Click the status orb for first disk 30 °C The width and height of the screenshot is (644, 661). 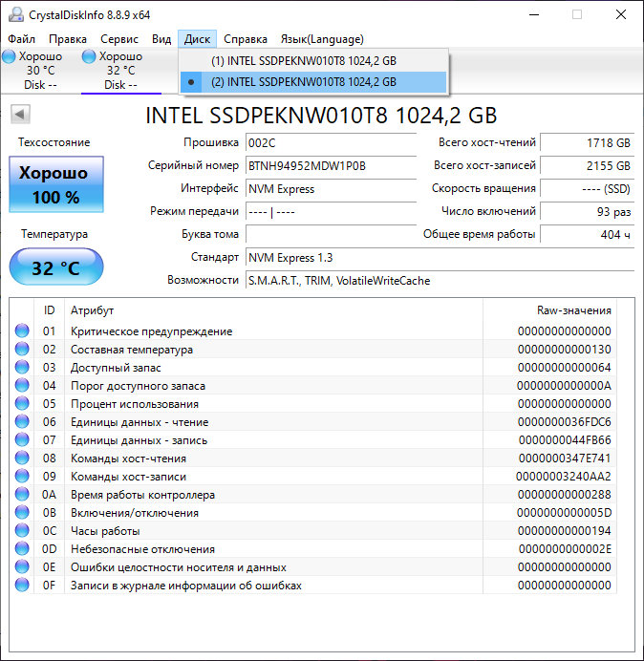(x=9, y=56)
